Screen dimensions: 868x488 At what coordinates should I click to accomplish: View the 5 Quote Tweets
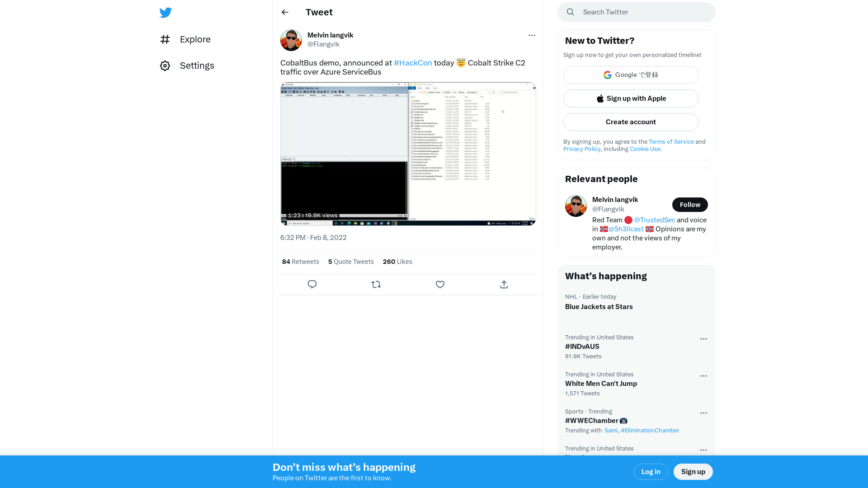(x=351, y=262)
